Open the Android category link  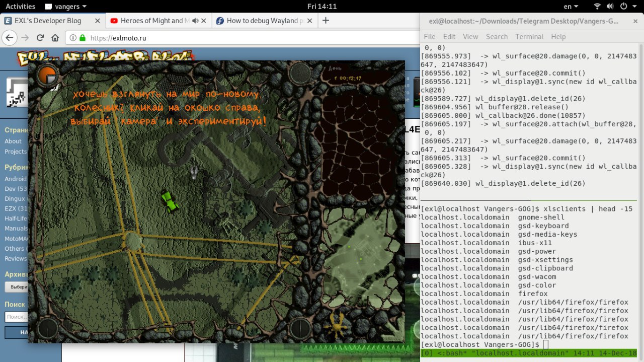16,179
